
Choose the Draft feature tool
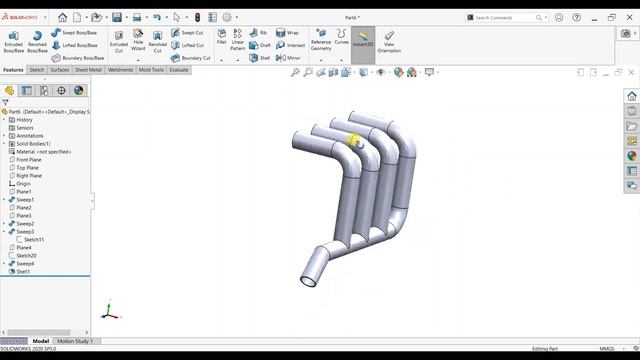pyautogui.click(x=260, y=45)
